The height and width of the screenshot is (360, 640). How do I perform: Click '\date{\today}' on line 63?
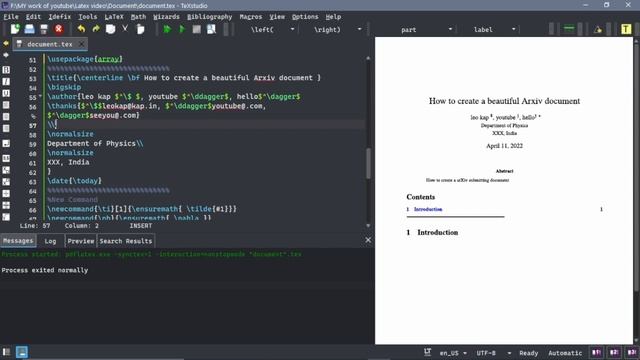point(74,180)
